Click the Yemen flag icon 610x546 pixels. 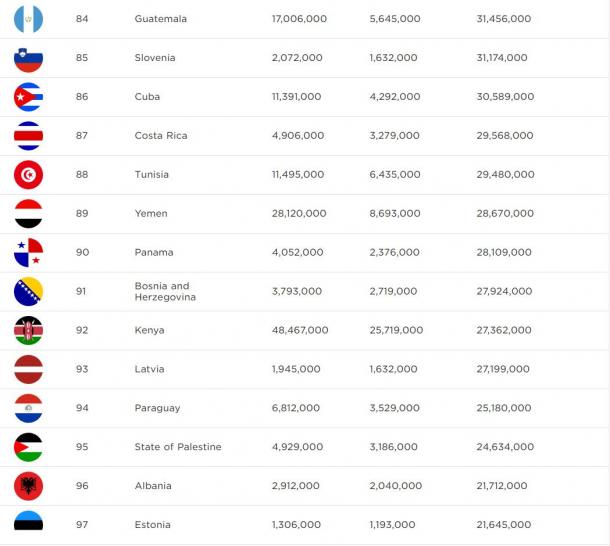pyautogui.click(x=28, y=214)
